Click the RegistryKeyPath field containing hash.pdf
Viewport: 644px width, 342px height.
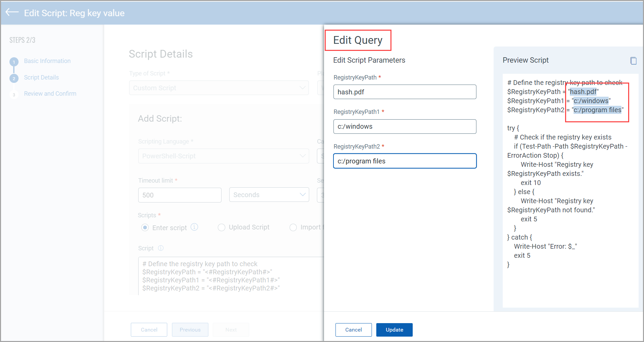coord(405,92)
